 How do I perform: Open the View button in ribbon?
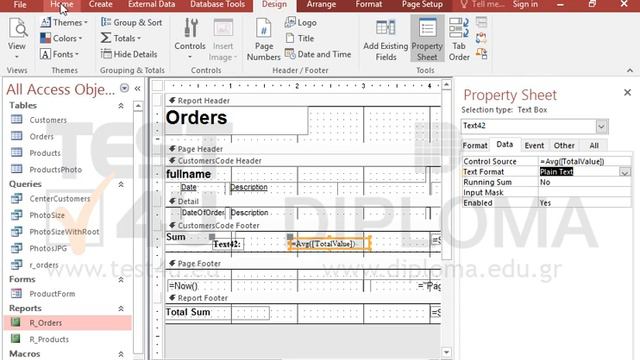point(17,39)
